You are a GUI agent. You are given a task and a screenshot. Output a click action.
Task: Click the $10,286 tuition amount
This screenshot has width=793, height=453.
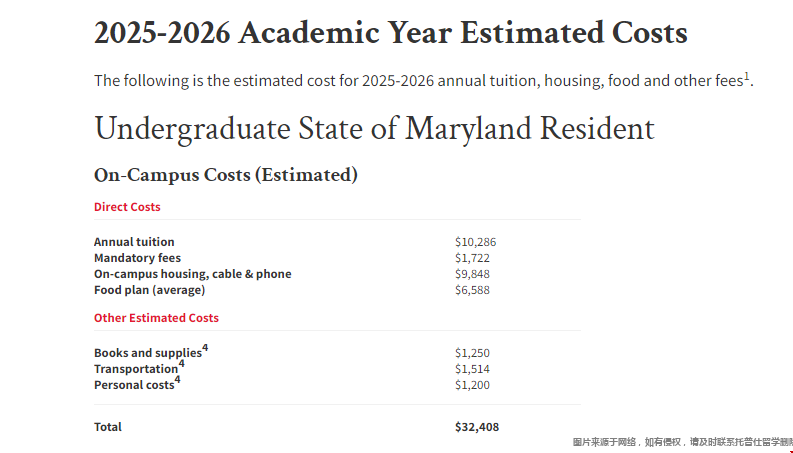[475, 242]
